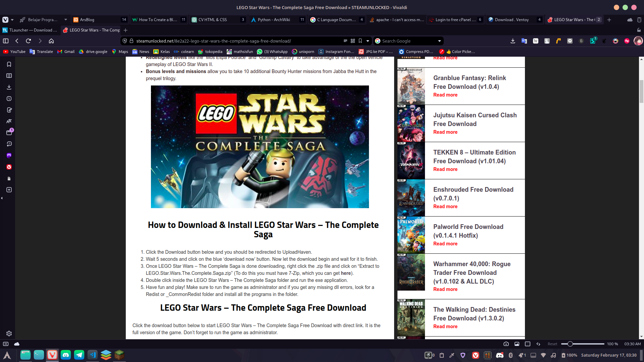This screenshot has width=644, height=362.
Task: Open the Google Translate extension
Action: (524, 41)
